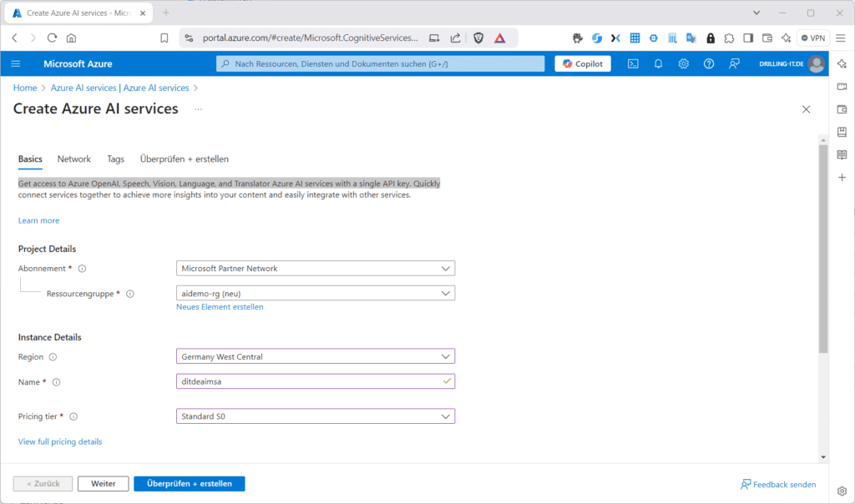Click Neues Element erstellen link
Screen dimensions: 855x504
220,307
